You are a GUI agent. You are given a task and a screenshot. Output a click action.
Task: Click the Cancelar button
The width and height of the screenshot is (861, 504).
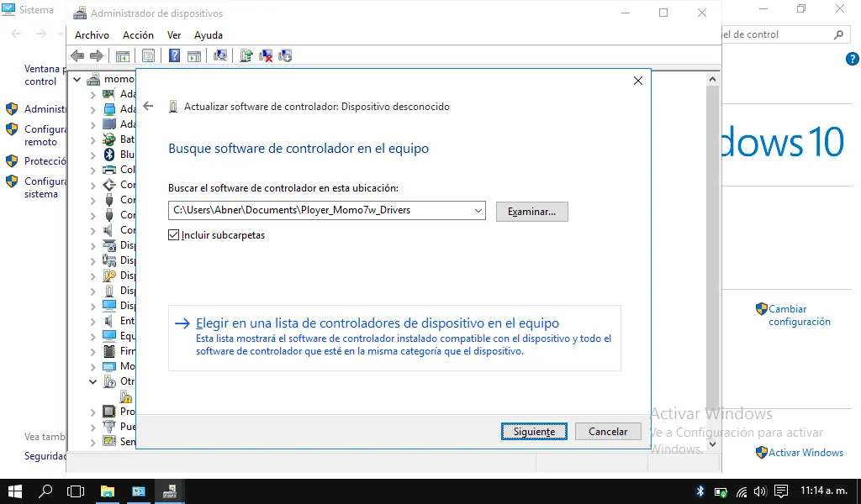click(608, 432)
